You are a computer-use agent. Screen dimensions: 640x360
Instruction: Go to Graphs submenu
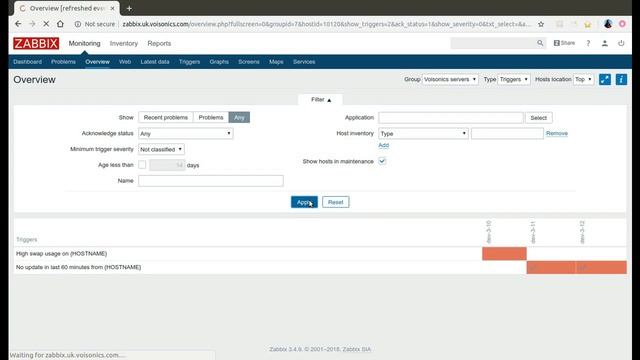click(219, 62)
